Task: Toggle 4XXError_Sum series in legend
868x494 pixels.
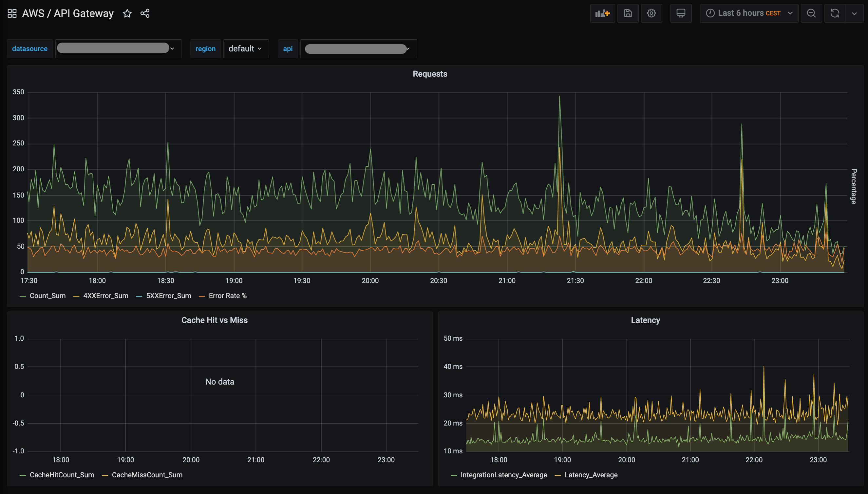Action: pyautogui.click(x=105, y=296)
